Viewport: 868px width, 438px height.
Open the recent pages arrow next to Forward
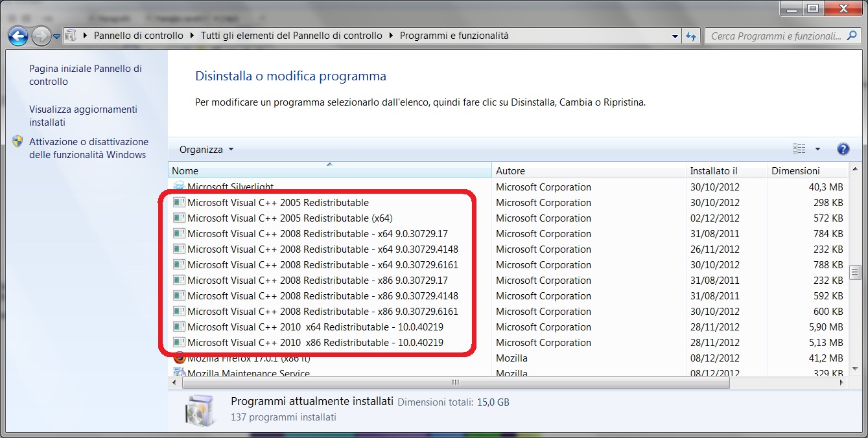(x=57, y=36)
